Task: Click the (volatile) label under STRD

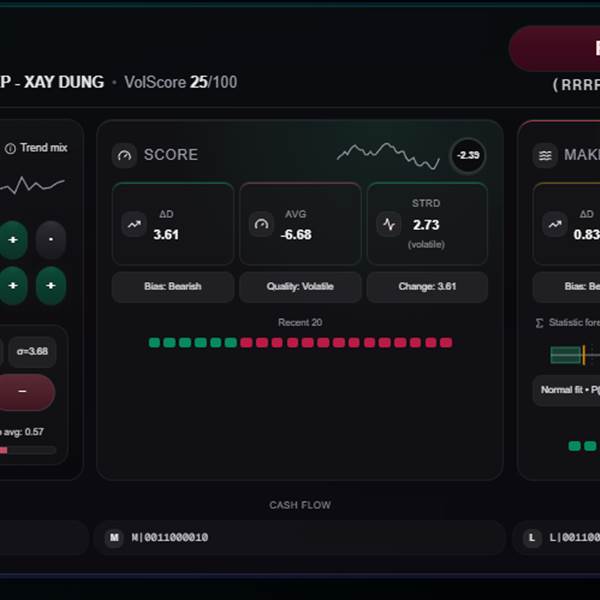Action: pos(426,245)
